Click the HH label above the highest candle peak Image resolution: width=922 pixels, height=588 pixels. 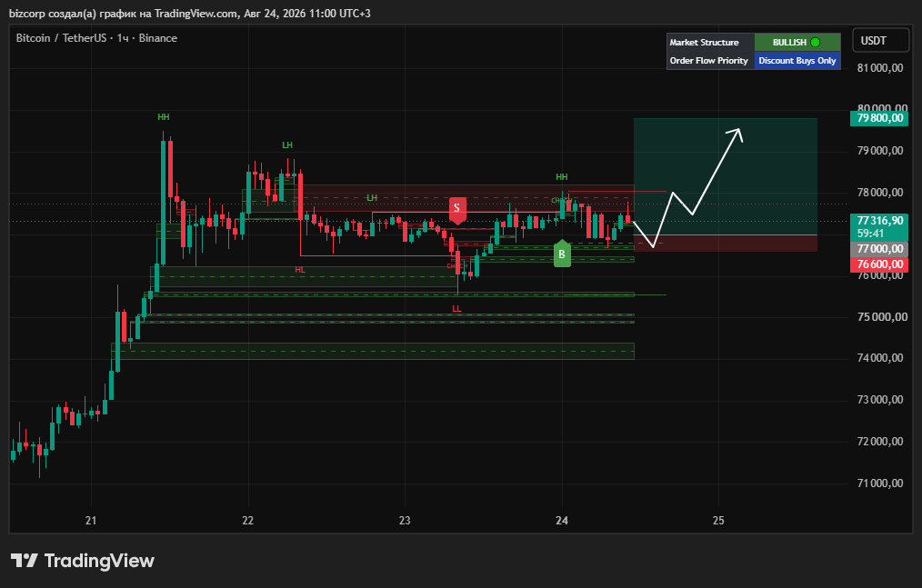164,117
